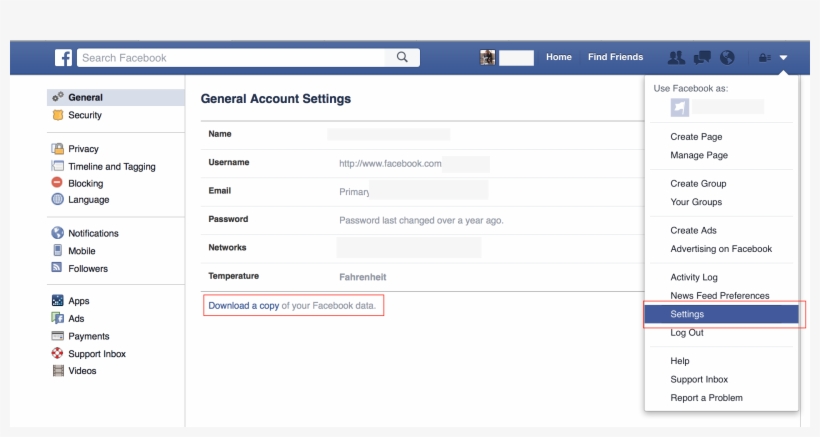Open Videos settings label

click(82, 371)
